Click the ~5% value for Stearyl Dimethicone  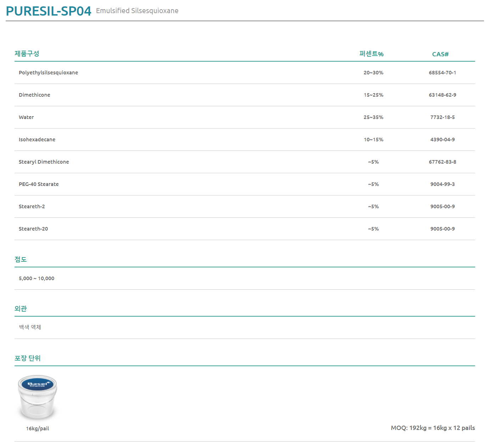[x=373, y=162]
